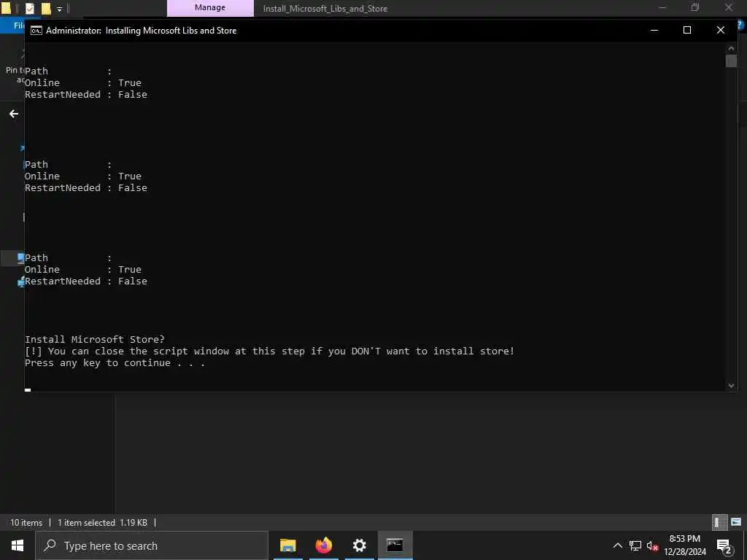Minimize the Administrator console window
747x560 pixels.
(654, 30)
